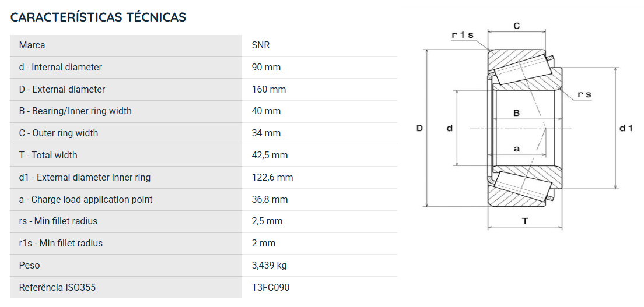
Task: Click the T - Total width label
Action: click(x=48, y=155)
